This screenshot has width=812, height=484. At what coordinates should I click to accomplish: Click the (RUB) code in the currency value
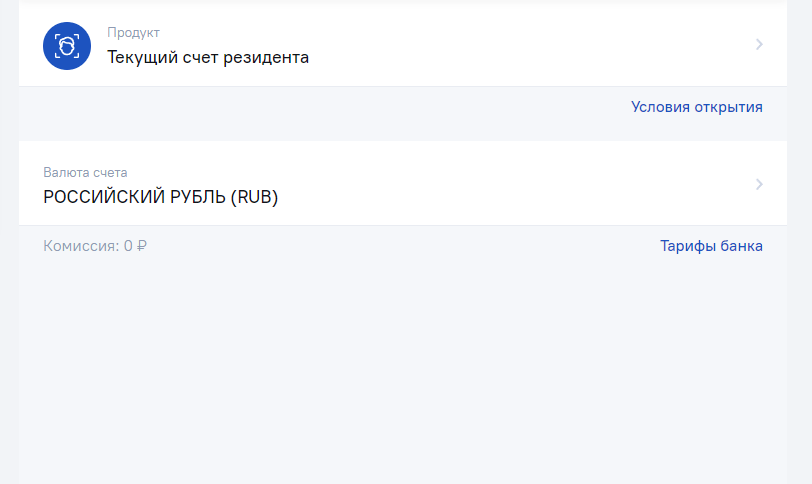pyautogui.click(x=254, y=197)
